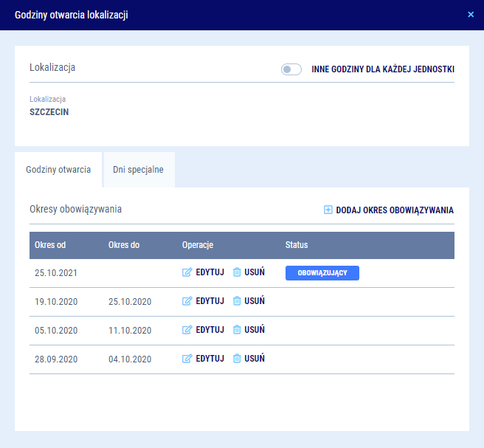The width and height of the screenshot is (484, 448).
Task: Click edit pencil icon for 25.10.2021 period
Action: (187, 272)
